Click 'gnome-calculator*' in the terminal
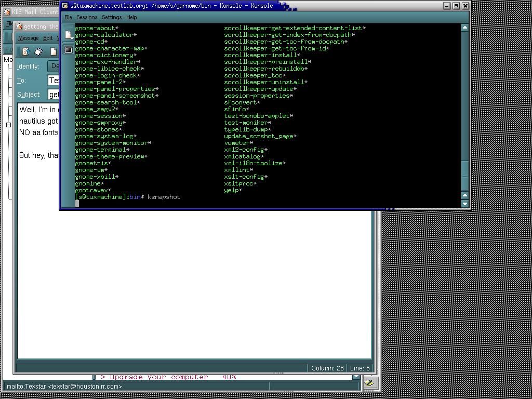This screenshot has width=532, height=399. click(x=106, y=35)
